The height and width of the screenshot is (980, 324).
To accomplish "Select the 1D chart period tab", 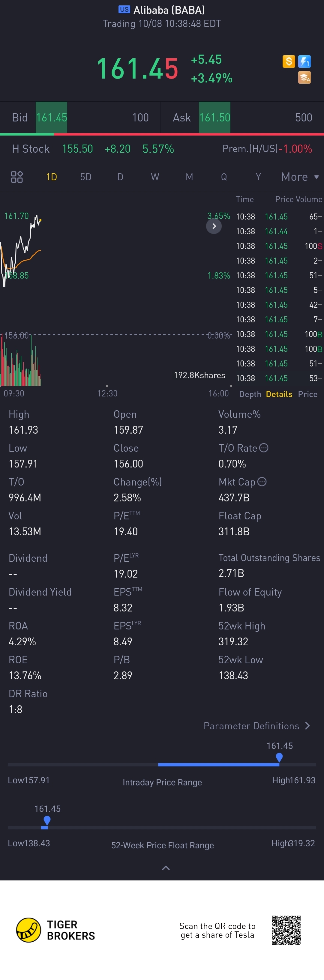I will (51, 177).
